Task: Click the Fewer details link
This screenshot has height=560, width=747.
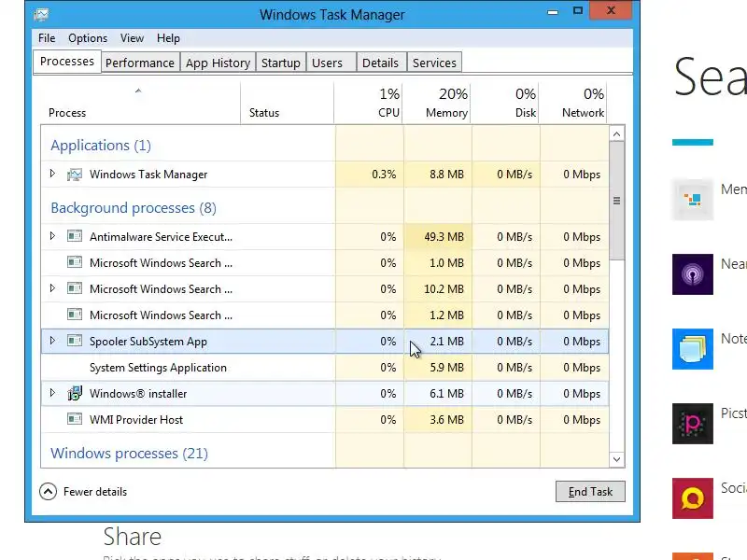Action: (x=95, y=492)
